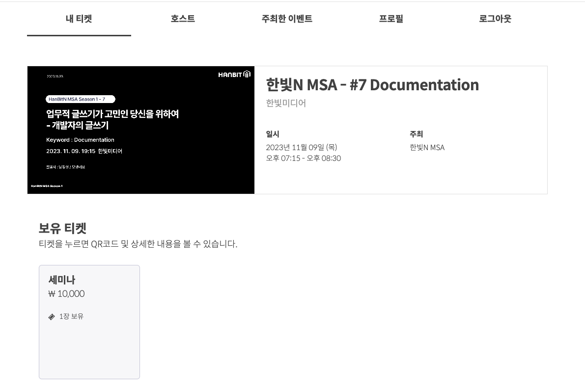Select the 로그아웃 menu item
This screenshot has height=392, width=585.
[495, 19]
